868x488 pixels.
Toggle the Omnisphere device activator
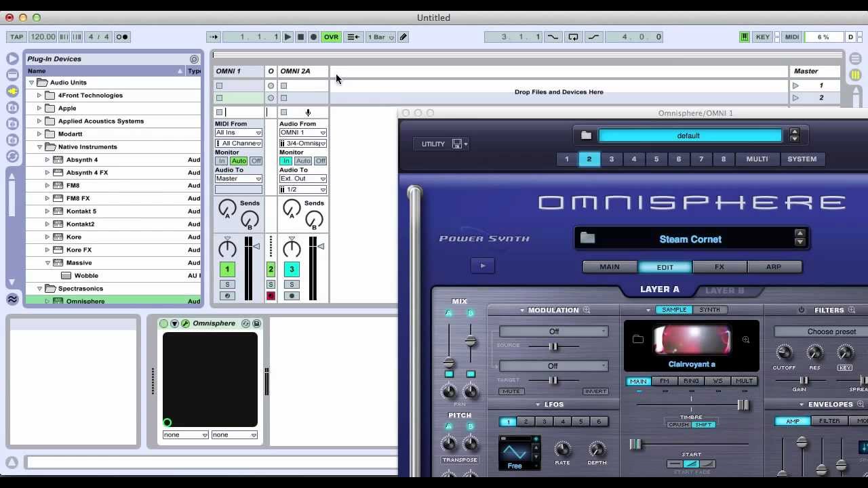click(x=163, y=324)
